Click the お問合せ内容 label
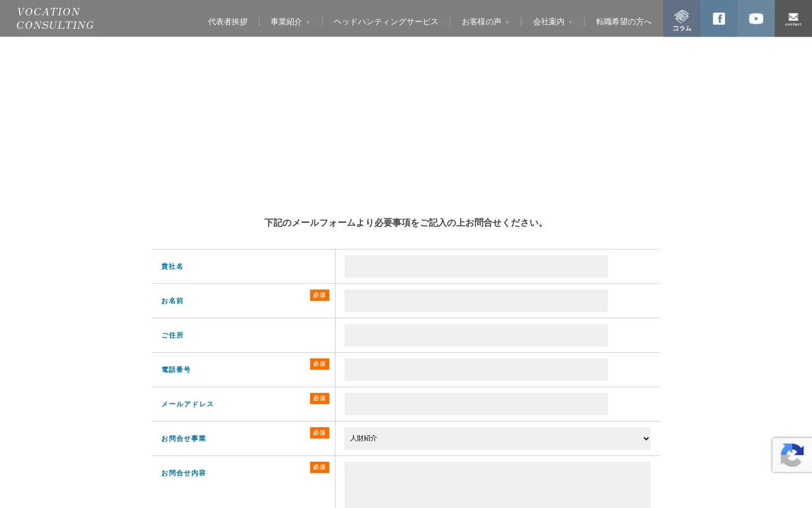812x508 pixels. [x=183, y=473]
